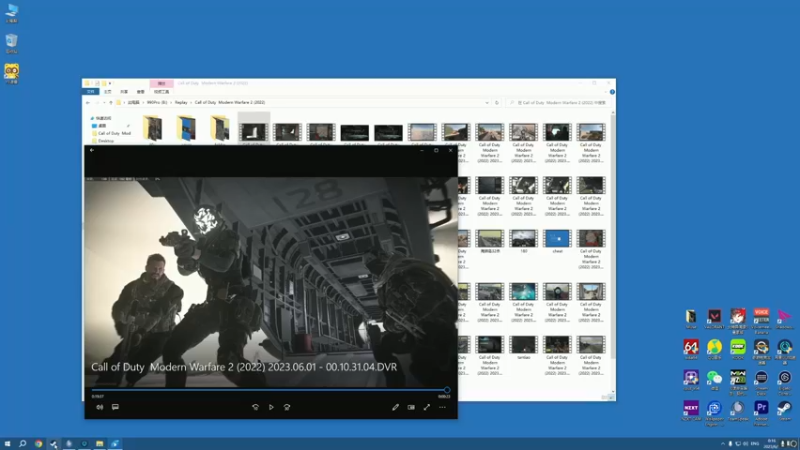This screenshot has height=450, width=800.
Task: Click the Explorer vertical scrollbar
Action: pos(613,235)
